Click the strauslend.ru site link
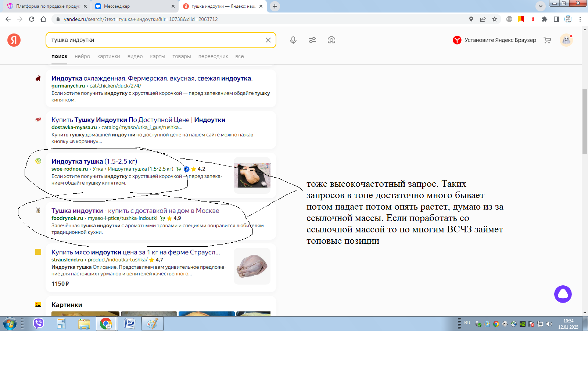Image resolution: width=588 pixels, height=389 pixels. [67, 260]
